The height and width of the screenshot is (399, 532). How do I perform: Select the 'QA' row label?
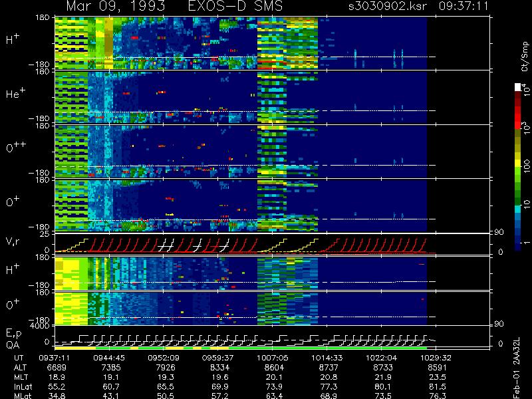coord(13,345)
